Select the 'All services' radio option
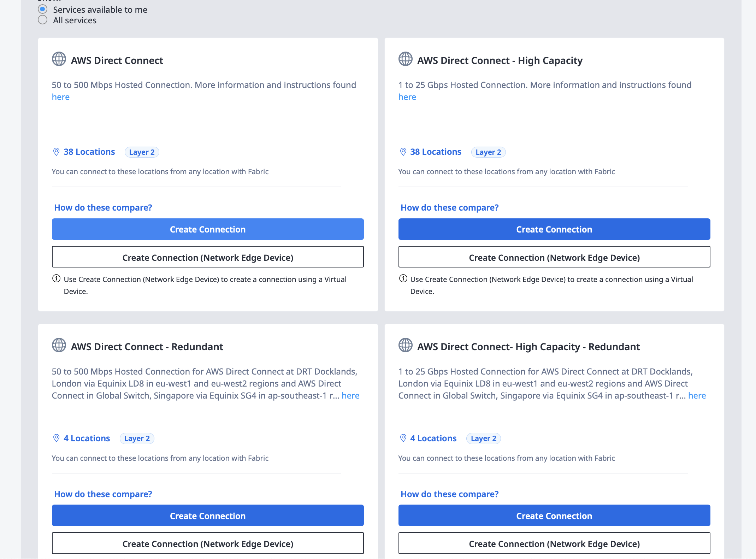This screenshot has height=559, width=756. pyautogui.click(x=42, y=20)
